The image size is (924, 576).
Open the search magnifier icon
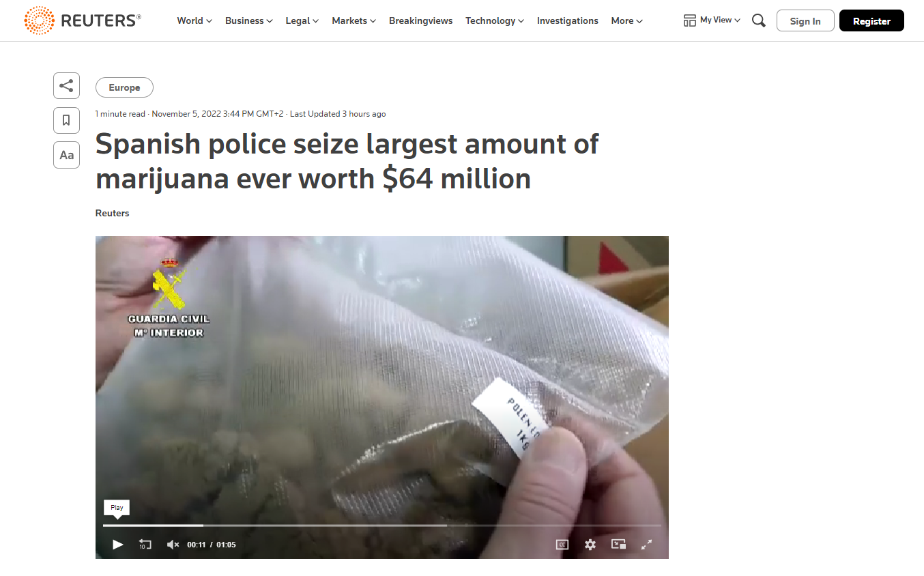759,20
